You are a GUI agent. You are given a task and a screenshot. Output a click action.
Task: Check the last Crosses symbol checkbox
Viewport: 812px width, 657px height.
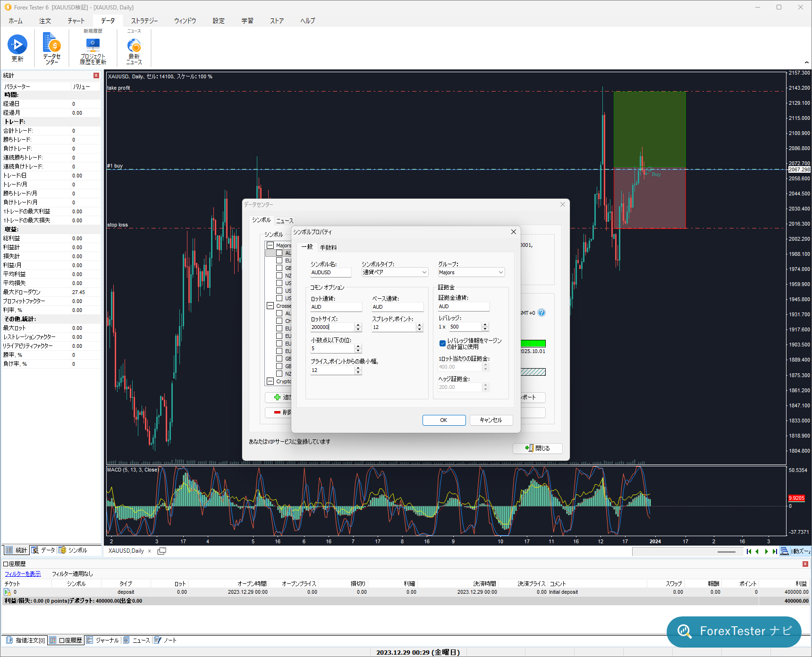[279, 374]
